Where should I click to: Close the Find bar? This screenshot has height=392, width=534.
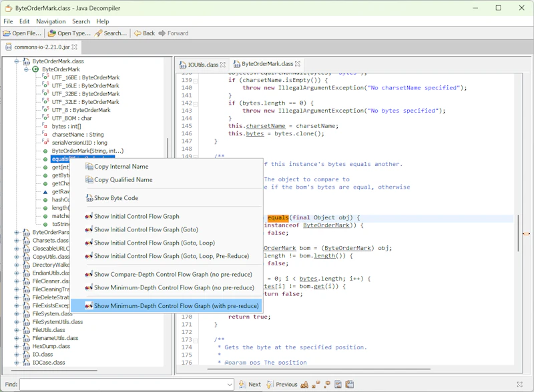(520, 385)
